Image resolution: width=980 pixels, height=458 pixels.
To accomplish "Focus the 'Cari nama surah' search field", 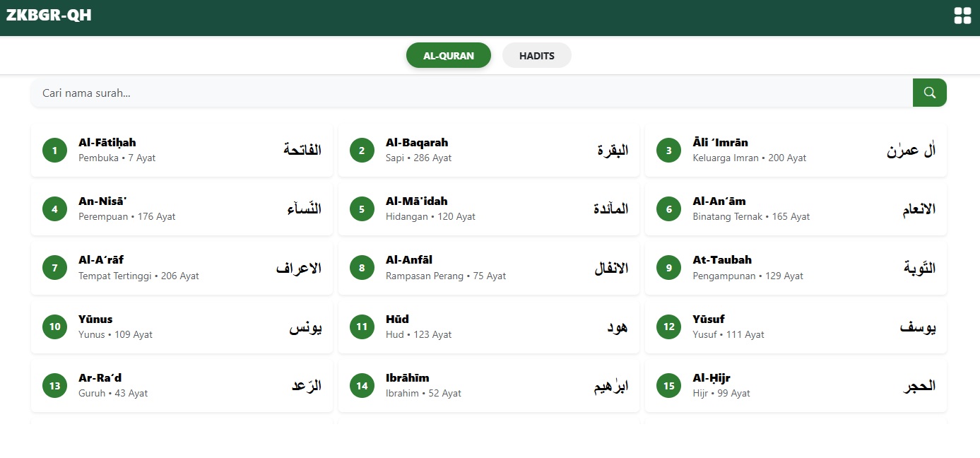I will click(x=471, y=93).
